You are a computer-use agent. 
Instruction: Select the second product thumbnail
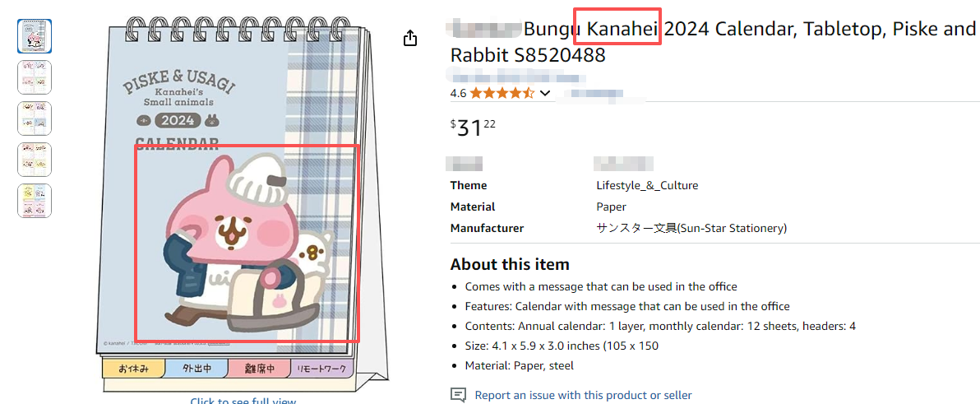(x=35, y=77)
